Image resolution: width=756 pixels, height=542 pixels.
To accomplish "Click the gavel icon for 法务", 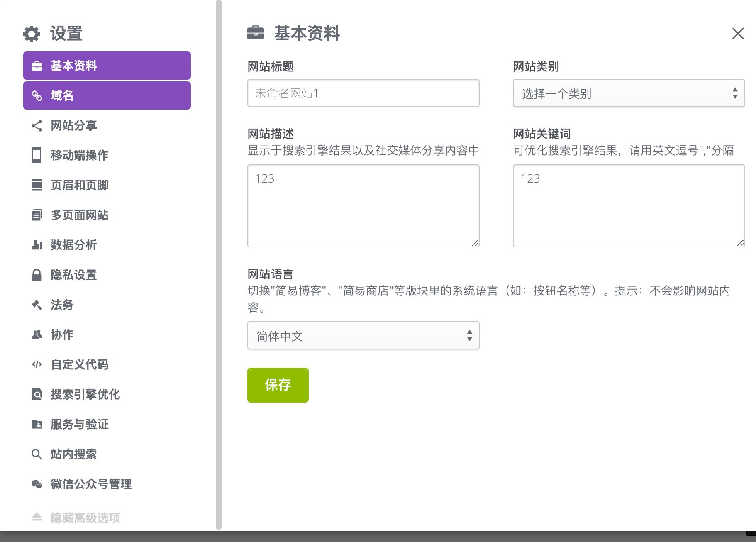I will 37,305.
